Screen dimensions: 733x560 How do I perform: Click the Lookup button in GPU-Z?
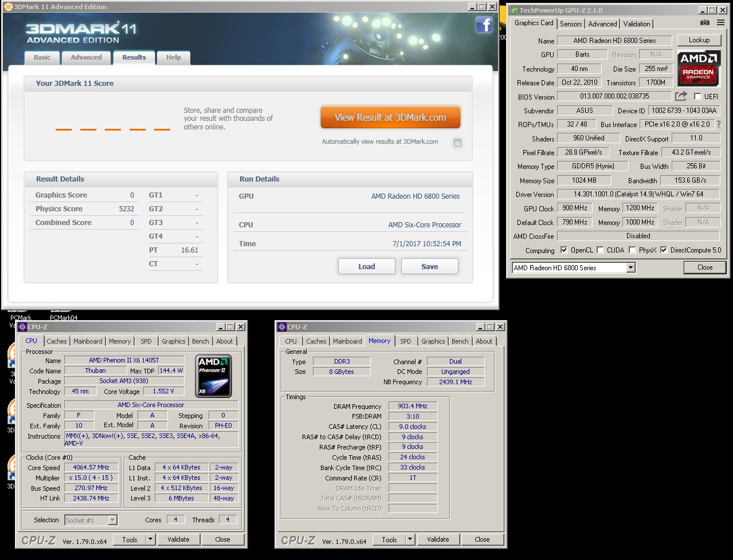pos(699,40)
